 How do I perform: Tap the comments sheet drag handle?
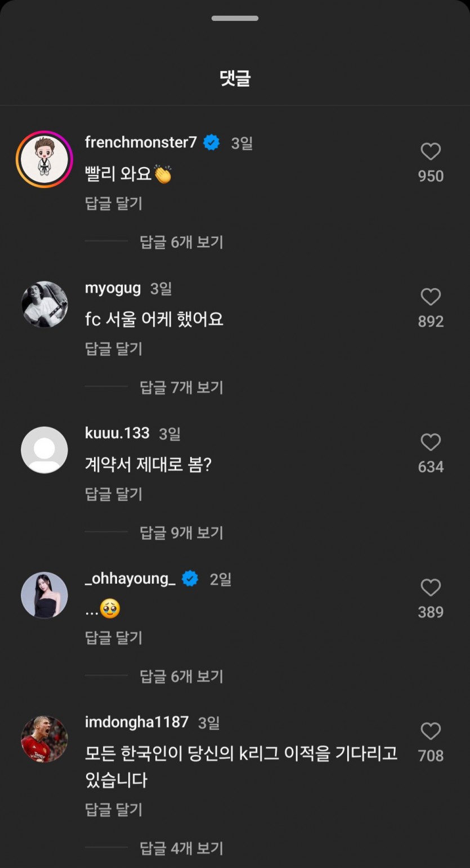click(235, 19)
